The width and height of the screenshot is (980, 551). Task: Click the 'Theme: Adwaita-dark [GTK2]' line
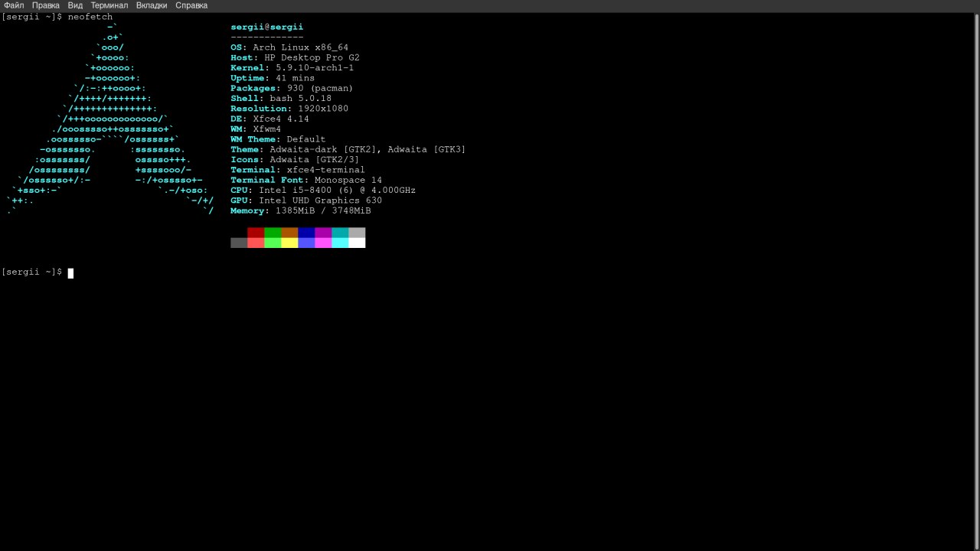348,149
